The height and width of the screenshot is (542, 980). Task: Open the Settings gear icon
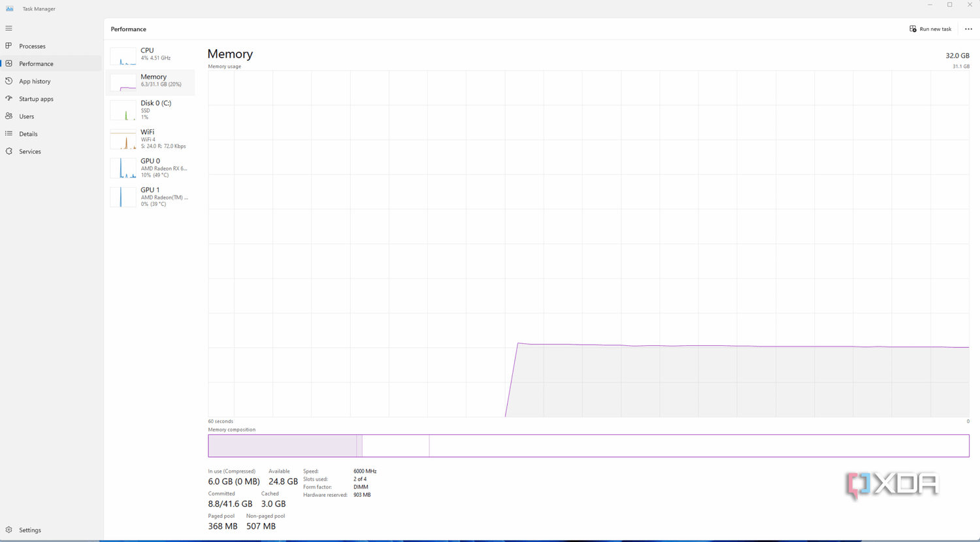[8, 530]
